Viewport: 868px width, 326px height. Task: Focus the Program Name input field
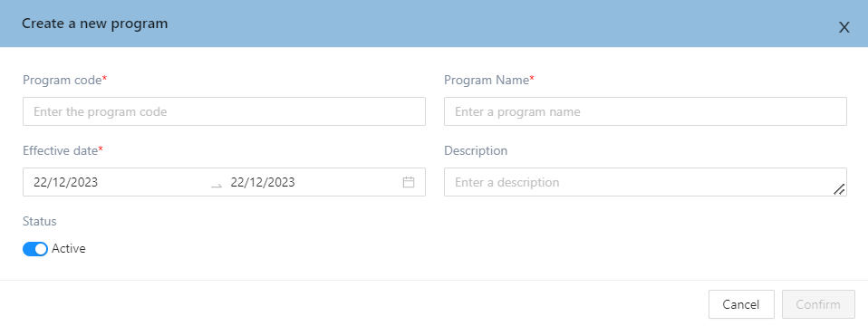645,111
